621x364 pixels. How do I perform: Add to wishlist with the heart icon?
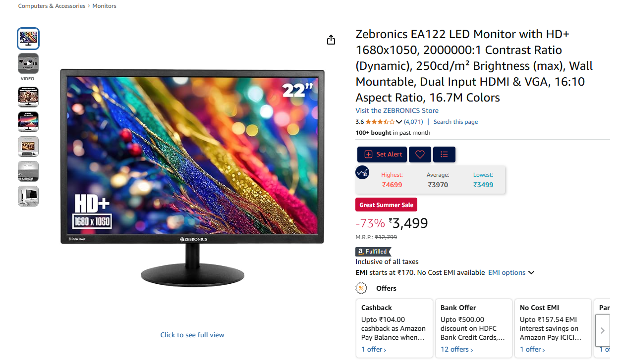tap(420, 155)
